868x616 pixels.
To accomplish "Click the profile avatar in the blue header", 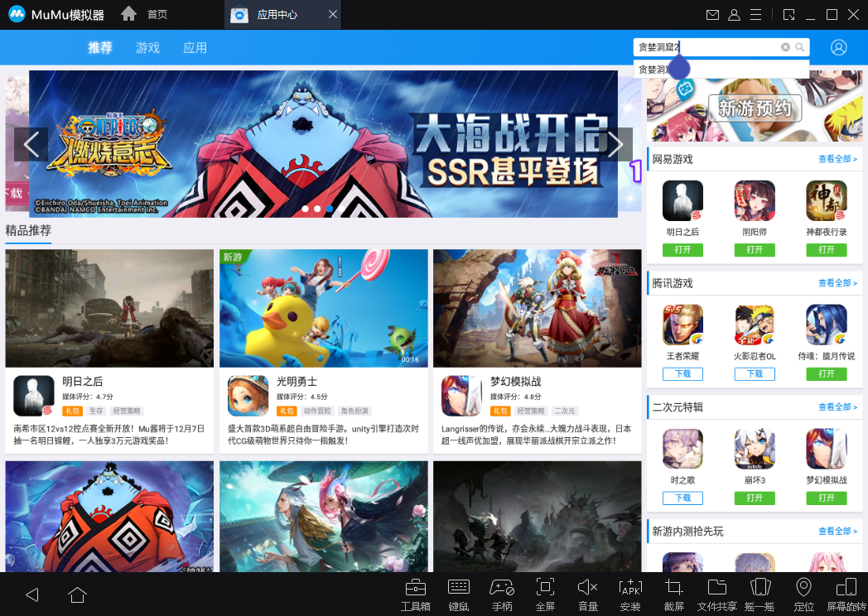I will [x=839, y=47].
